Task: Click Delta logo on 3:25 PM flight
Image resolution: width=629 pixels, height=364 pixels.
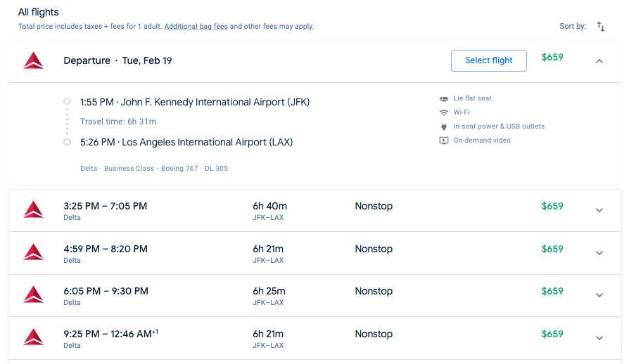Action: [34, 210]
